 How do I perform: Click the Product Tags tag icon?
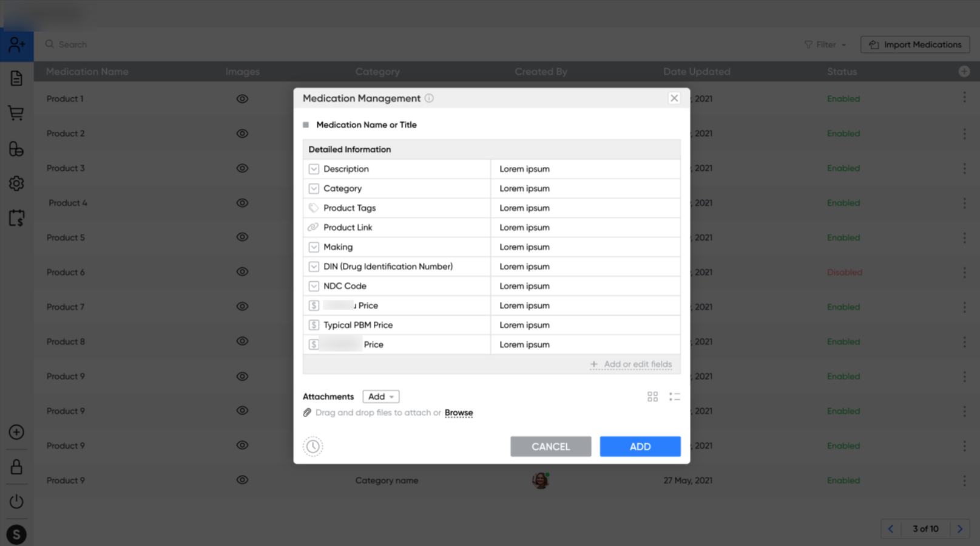pos(314,208)
